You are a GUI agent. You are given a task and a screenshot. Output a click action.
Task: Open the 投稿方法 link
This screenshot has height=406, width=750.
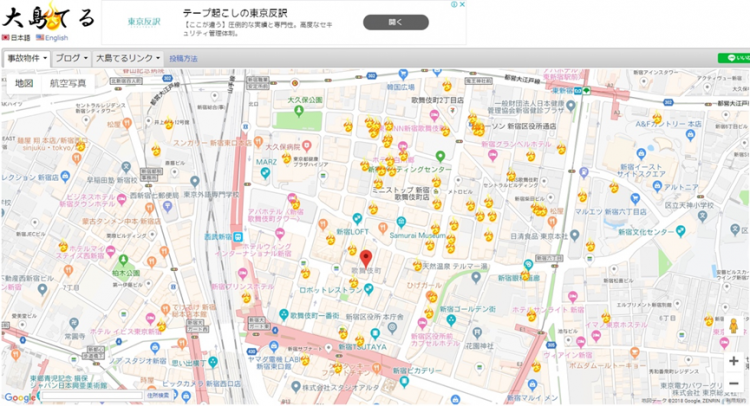click(x=183, y=59)
